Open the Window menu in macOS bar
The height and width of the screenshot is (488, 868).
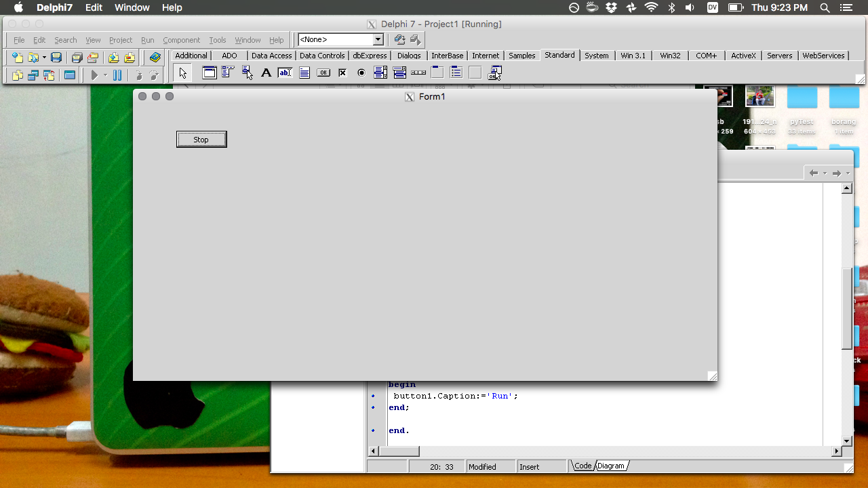click(x=132, y=7)
